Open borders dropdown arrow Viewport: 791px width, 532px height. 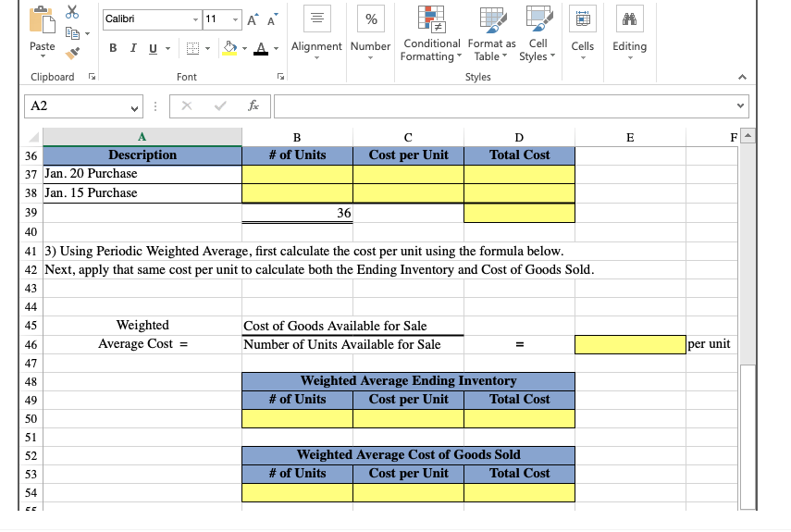click(x=207, y=49)
